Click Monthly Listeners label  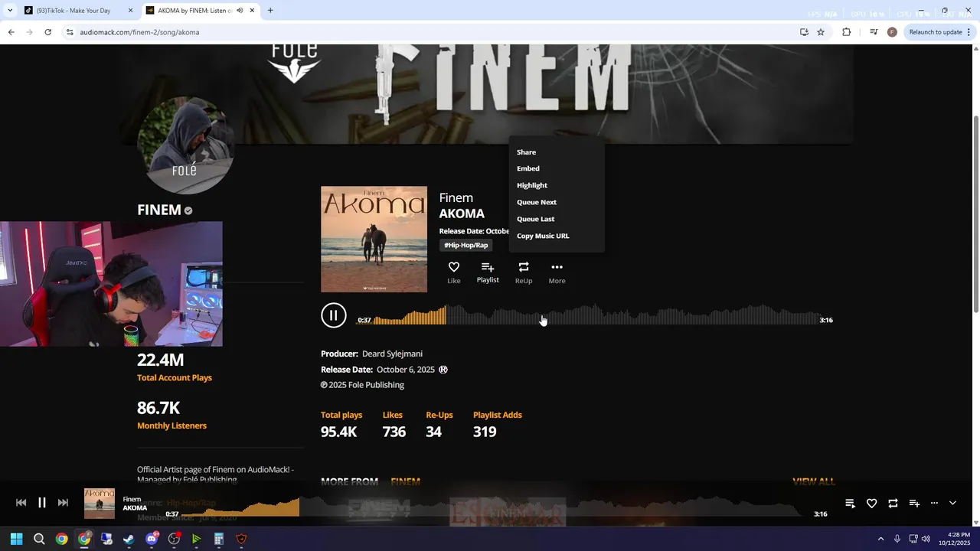(171, 425)
